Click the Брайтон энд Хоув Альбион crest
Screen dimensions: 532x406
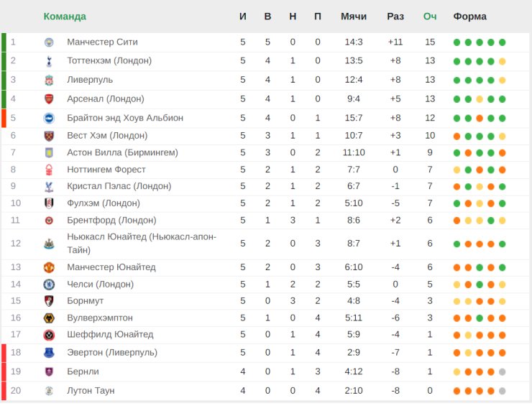tap(49, 118)
